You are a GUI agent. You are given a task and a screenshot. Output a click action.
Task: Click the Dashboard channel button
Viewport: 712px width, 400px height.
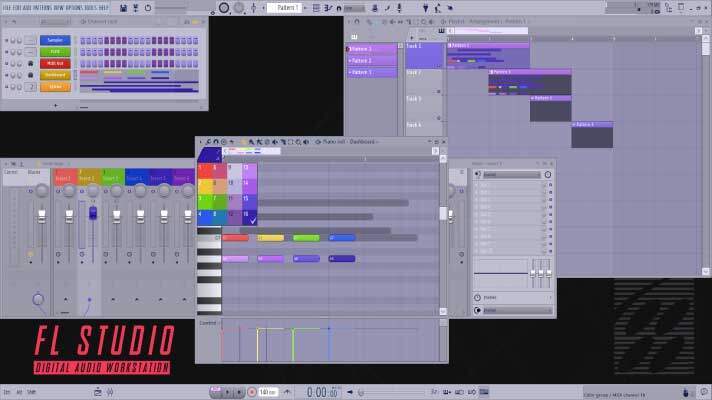[54, 75]
